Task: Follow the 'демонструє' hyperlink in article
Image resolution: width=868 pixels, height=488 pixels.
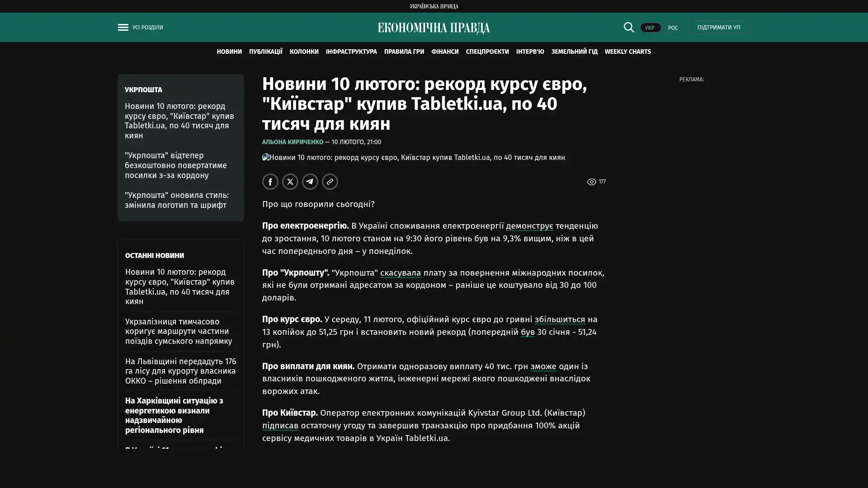Action: coord(529,225)
